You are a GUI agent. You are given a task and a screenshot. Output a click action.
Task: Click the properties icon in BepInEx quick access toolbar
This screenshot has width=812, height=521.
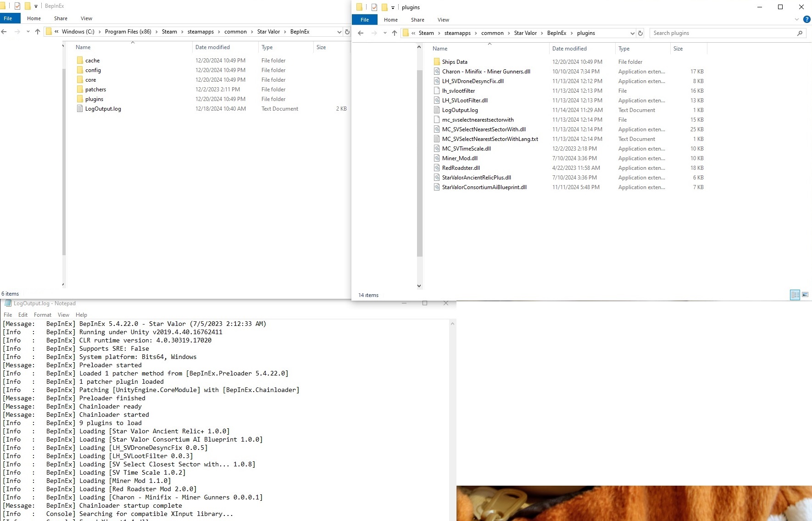(17, 6)
